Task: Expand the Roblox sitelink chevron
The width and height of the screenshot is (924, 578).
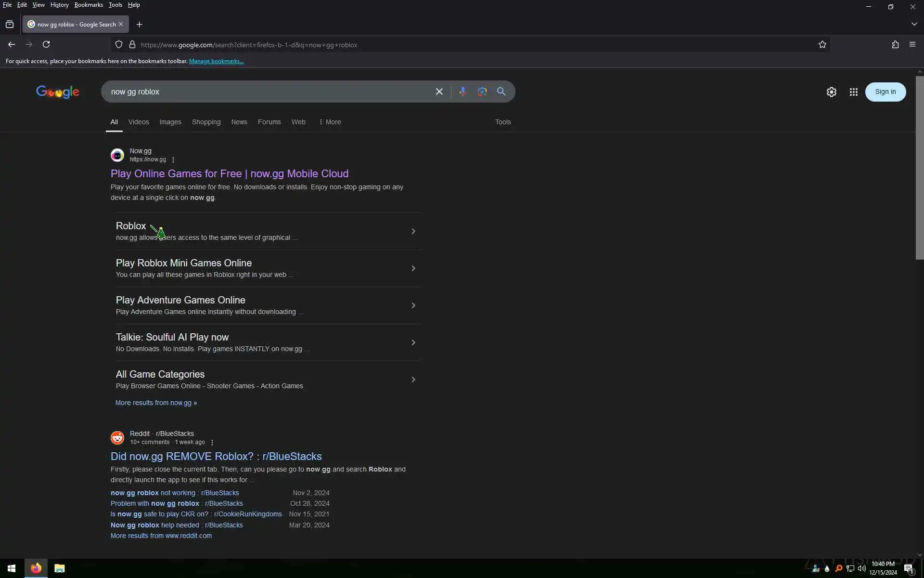Action: (413, 232)
